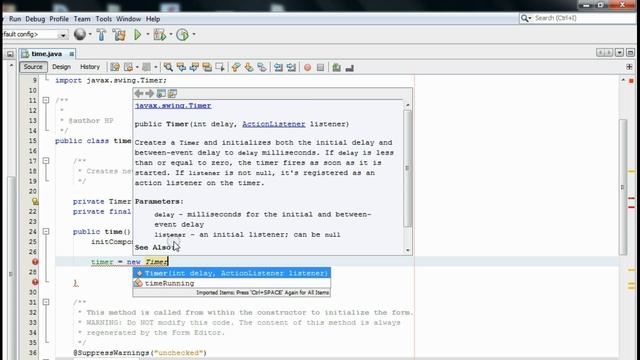Open the Run Project dropdown arrow
This screenshot has height=360, width=640.
point(148,35)
